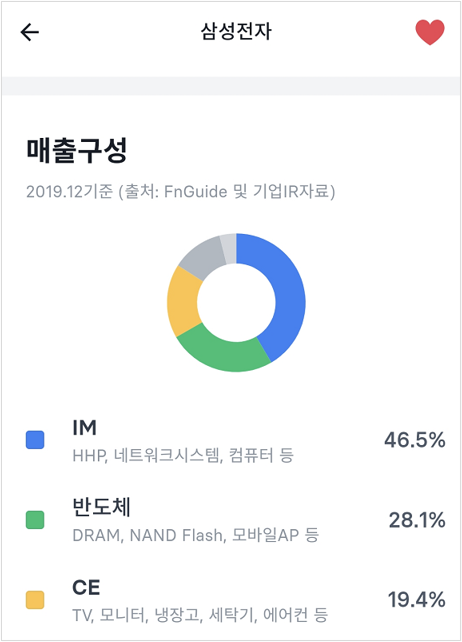Click the yellow CE legend swatch

[35, 600]
